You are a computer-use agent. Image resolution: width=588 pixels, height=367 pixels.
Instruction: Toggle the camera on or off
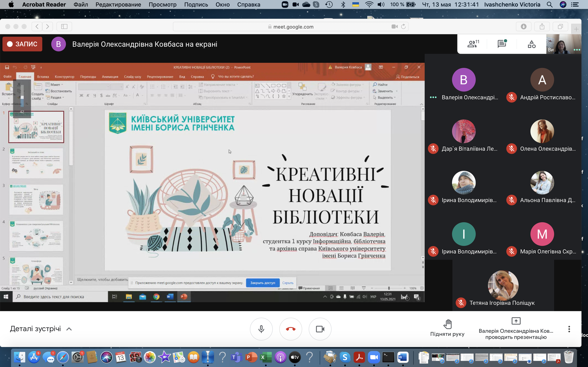point(320,329)
